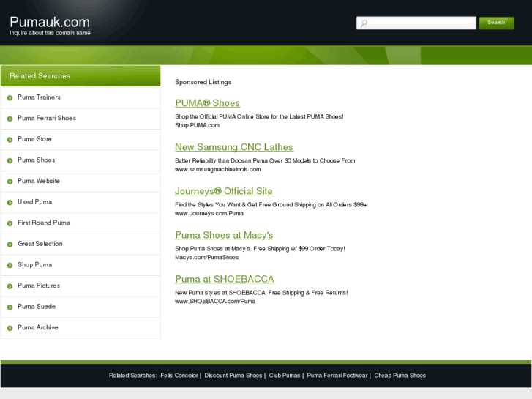
Task: Click the green Search button
Action: click(496, 23)
